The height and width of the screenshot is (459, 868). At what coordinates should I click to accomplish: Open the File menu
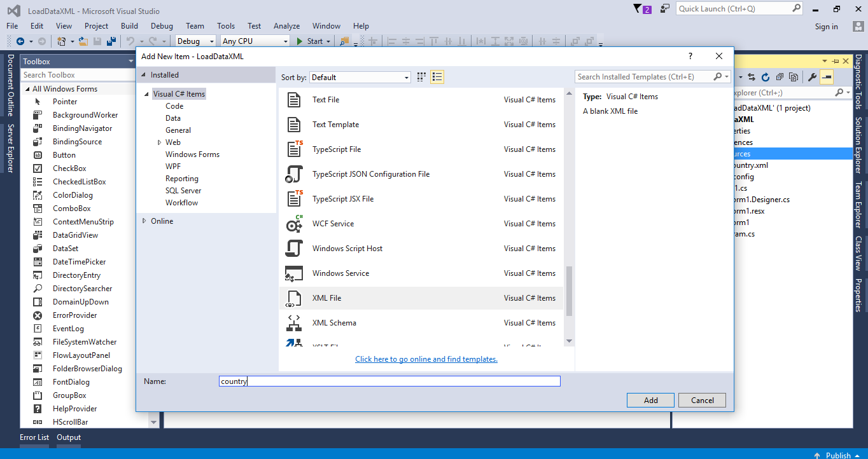coord(12,26)
